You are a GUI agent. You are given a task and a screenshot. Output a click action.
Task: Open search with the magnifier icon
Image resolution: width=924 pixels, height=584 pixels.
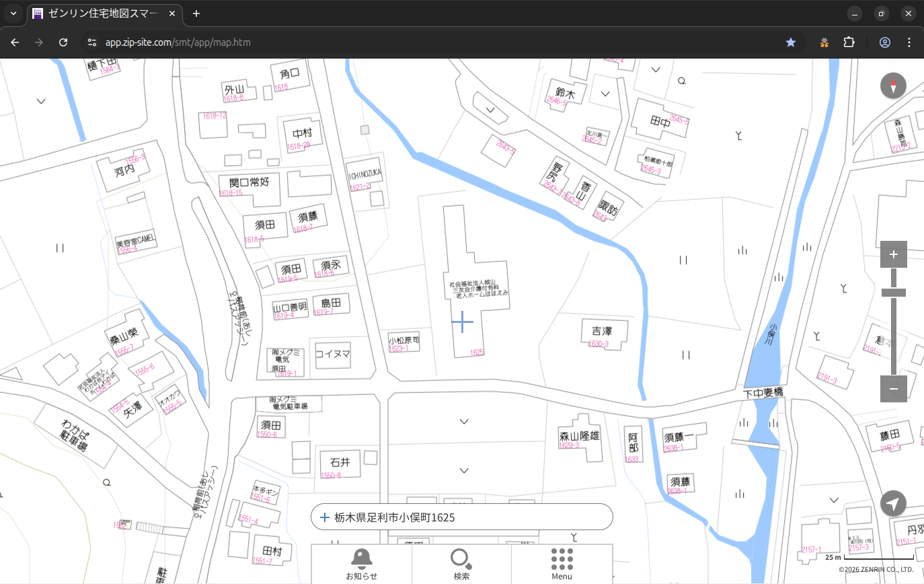tap(461, 564)
